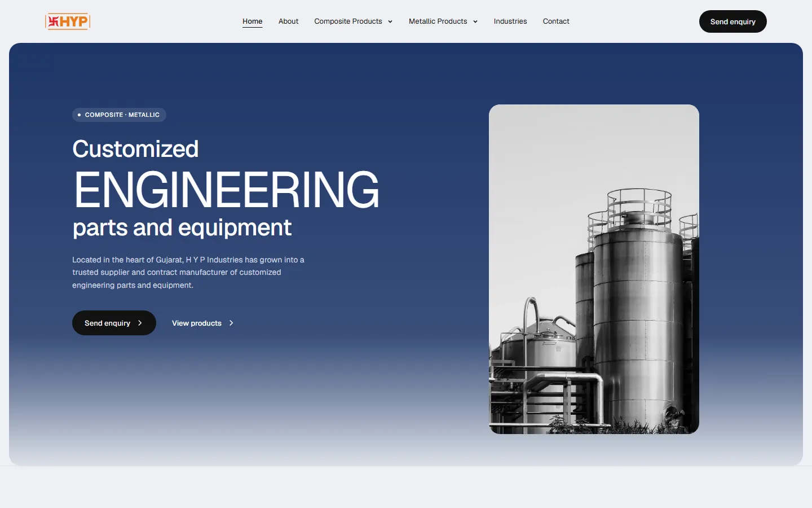
Task: Follow the View products link
Action: (203, 323)
